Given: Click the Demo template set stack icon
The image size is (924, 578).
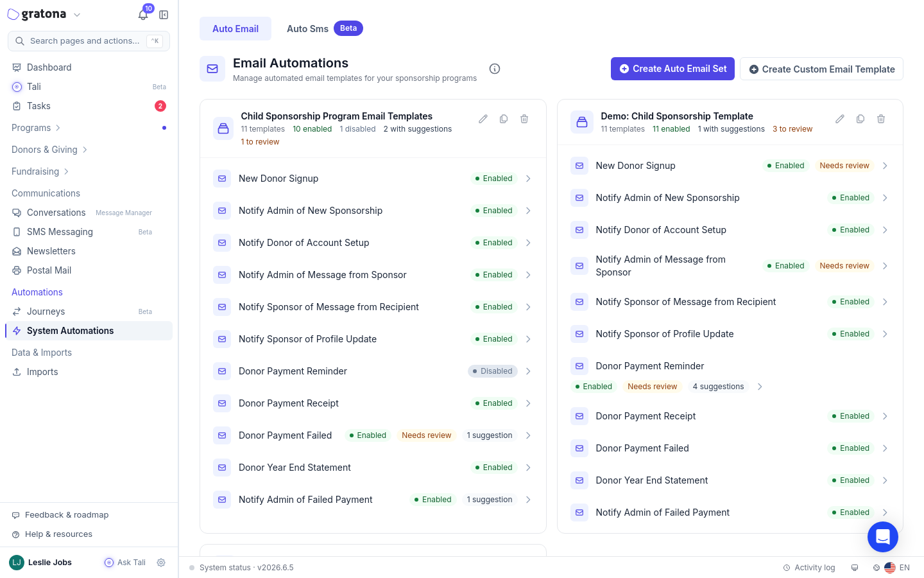Looking at the screenshot, I should pos(582,122).
